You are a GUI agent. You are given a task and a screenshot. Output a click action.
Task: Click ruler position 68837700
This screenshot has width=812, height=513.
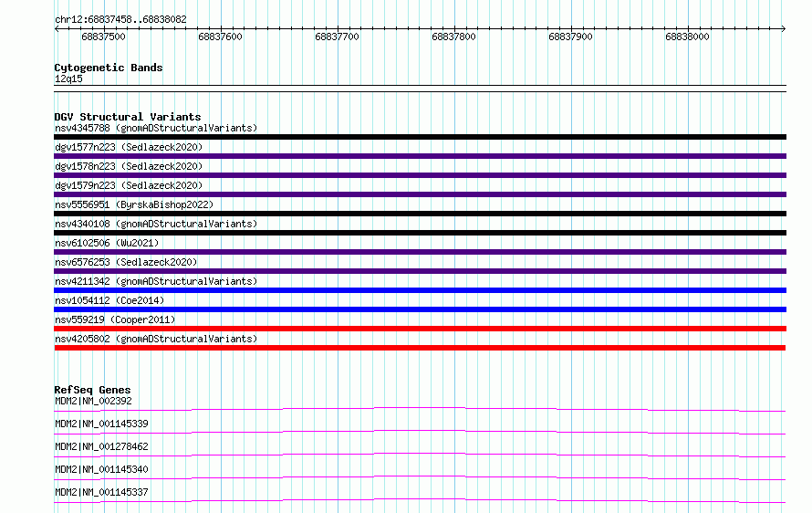click(338, 37)
